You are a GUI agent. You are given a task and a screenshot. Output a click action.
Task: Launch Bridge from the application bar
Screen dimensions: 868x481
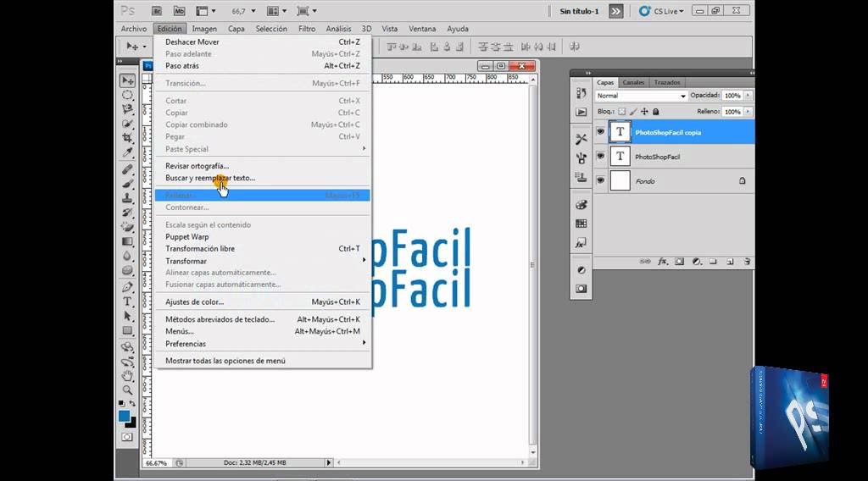[x=157, y=11]
